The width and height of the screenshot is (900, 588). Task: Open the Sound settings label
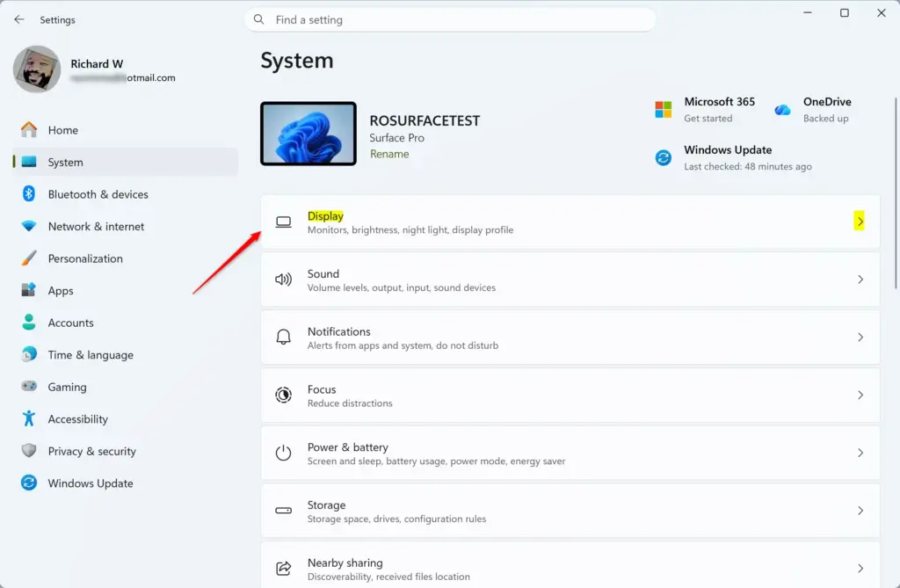[x=323, y=274]
